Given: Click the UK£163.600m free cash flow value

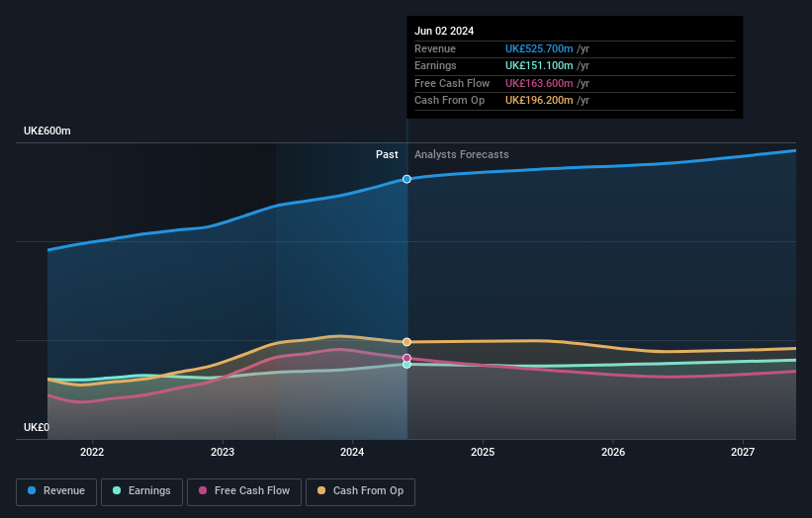Looking at the screenshot, I should click(x=539, y=83).
